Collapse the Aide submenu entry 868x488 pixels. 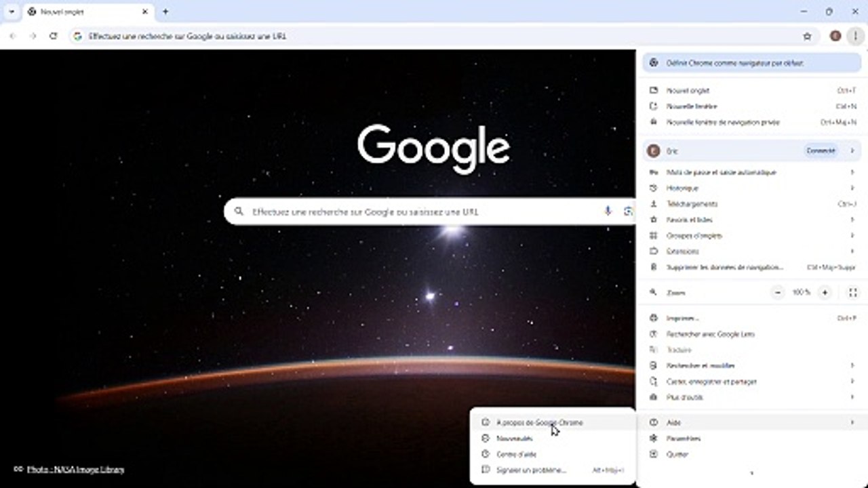click(x=751, y=422)
